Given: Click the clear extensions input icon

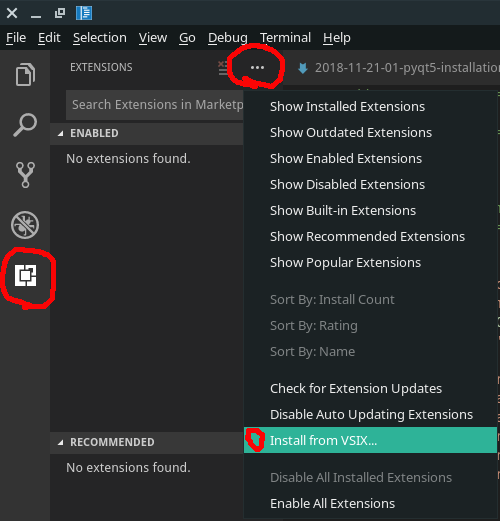Looking at the screenshot, I should (x=222, y=68).
